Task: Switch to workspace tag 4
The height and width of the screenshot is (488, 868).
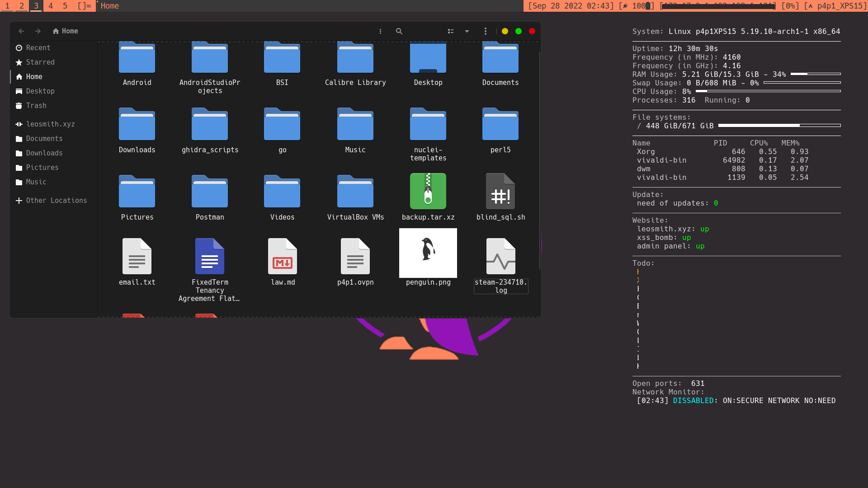Action: 51,6
